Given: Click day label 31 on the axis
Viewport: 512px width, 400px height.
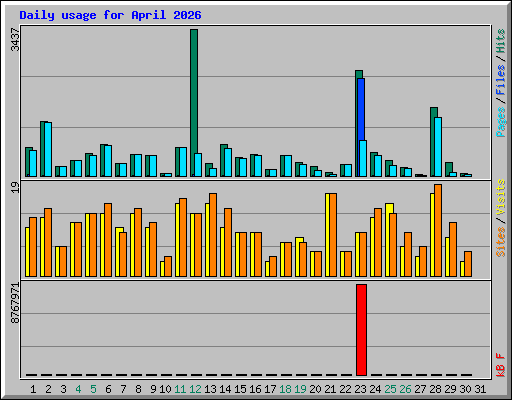Looking at the screenshot, I should [480, 389].
